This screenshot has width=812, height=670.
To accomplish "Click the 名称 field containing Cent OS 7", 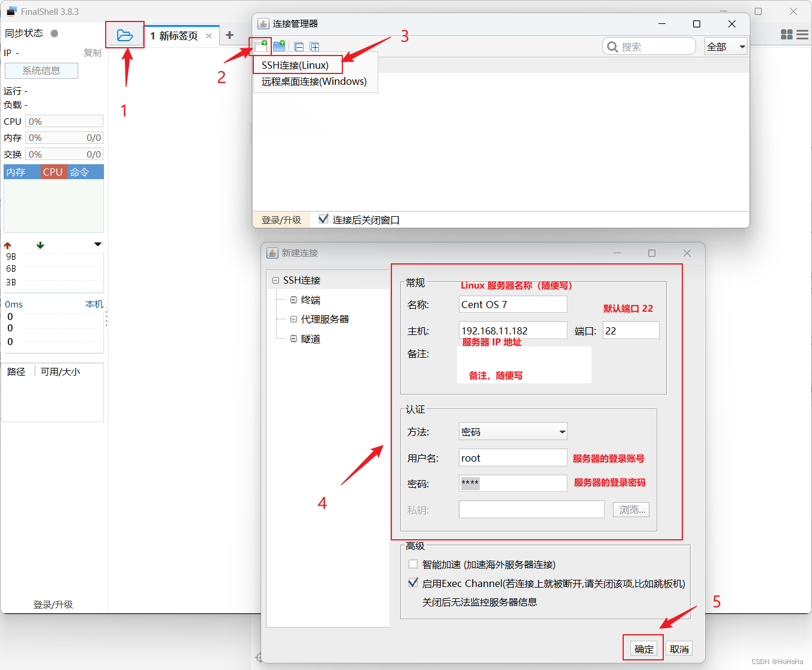I will tap(513, 305).
